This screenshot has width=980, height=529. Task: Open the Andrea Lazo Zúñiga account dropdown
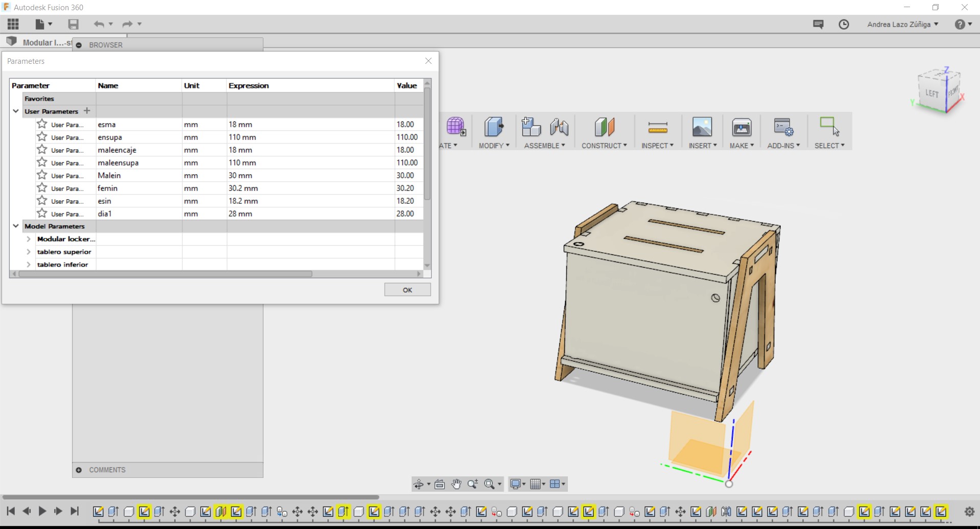(x=902, y=24)
